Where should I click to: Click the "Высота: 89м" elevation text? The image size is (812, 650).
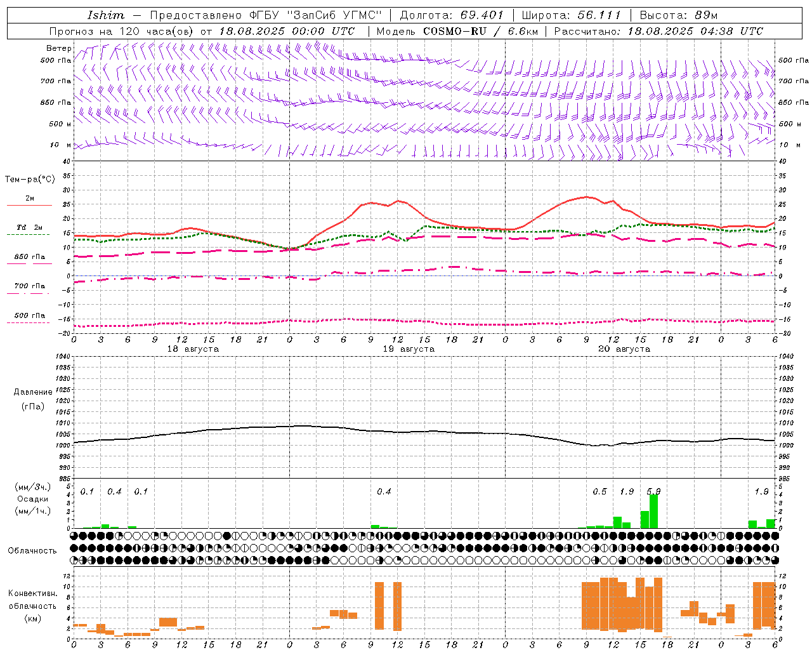click(679, 15)
